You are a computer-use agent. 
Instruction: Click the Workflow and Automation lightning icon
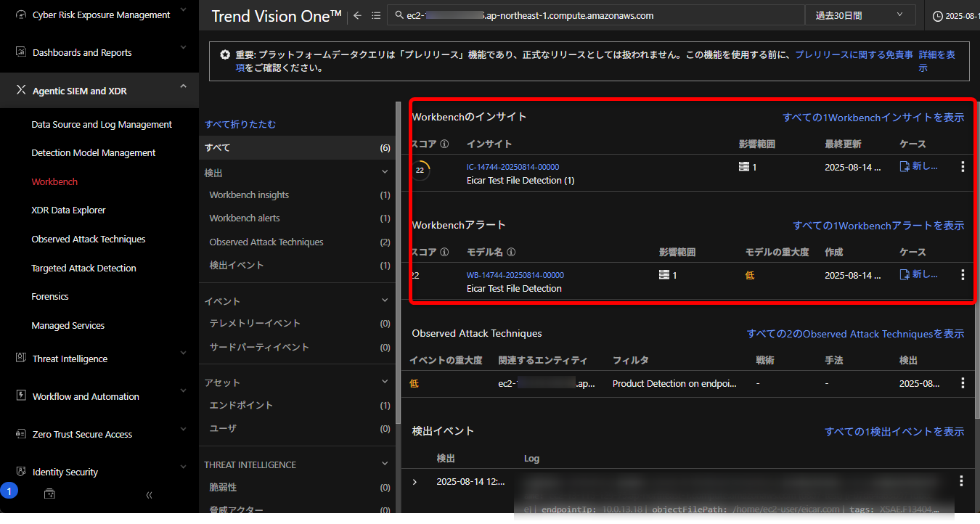(20, 396)
